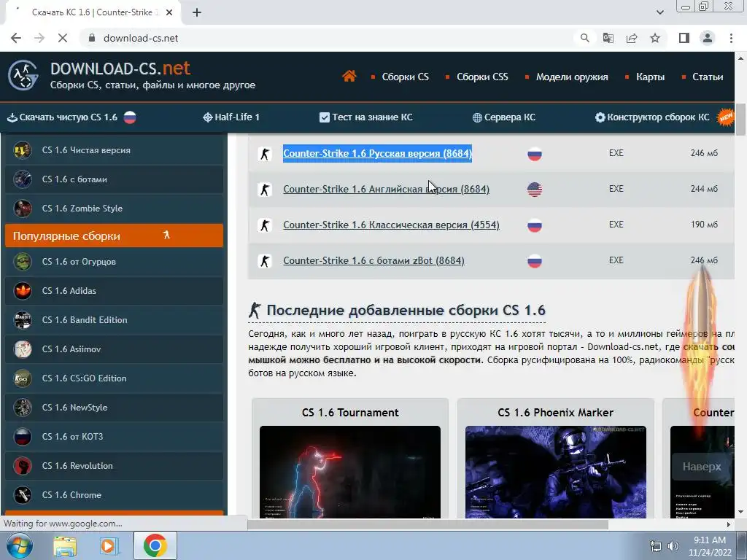Click Counter-Strike 1.6 с ботами zBot link
This screenshot has width=747, height=560.
(x=374, y=260)
